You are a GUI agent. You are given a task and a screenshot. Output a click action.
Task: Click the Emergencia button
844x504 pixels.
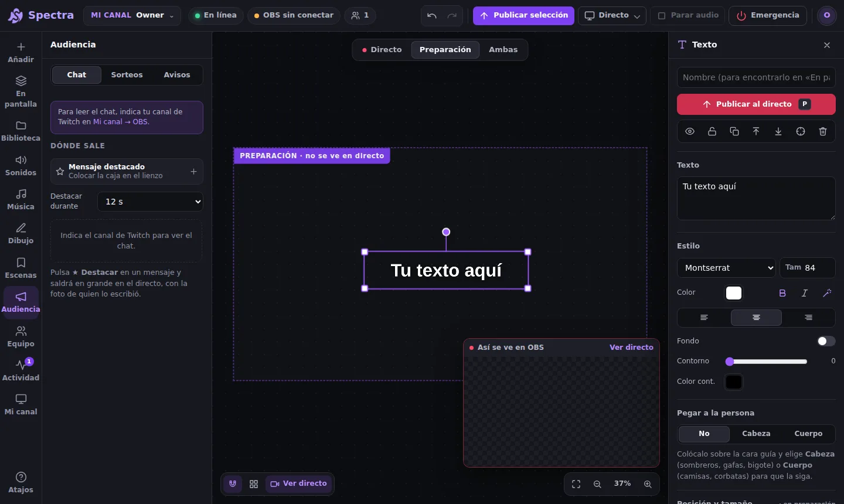pyautogui.click(x=768, y=16)
